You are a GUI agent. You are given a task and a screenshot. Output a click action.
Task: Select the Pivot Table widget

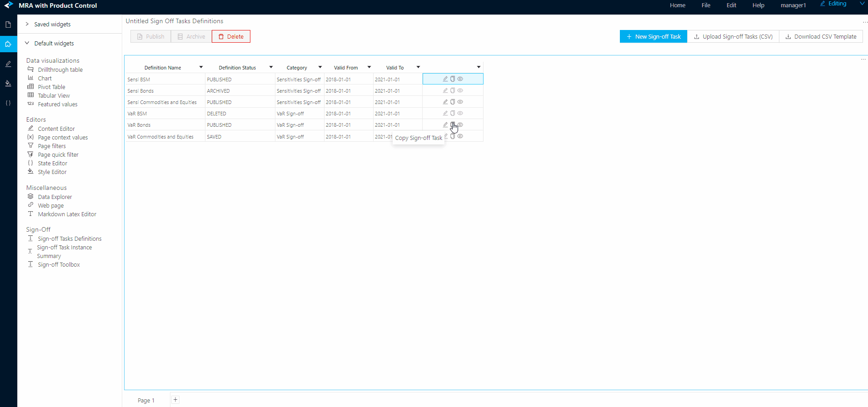coord(51,87)
